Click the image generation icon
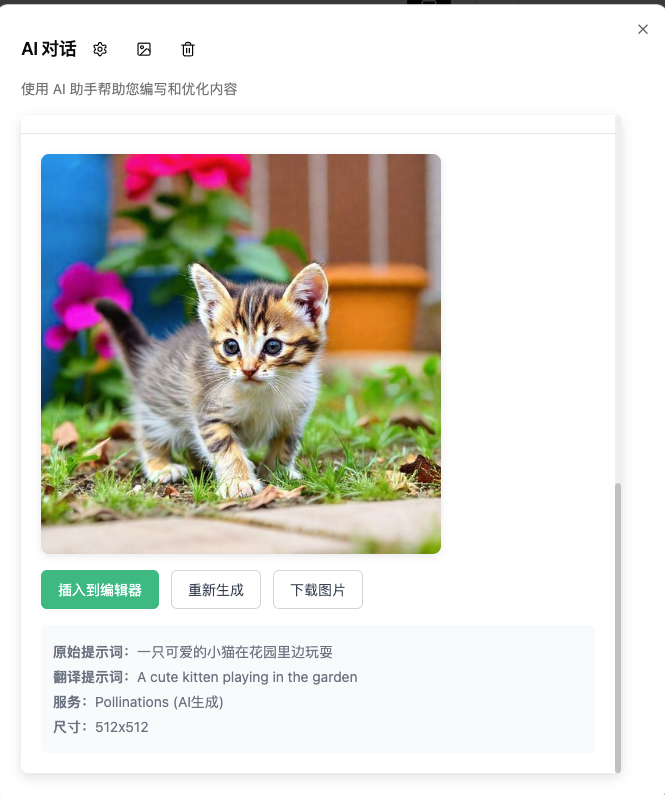This screenshot has width=665, height=795. tap(144, 49)
